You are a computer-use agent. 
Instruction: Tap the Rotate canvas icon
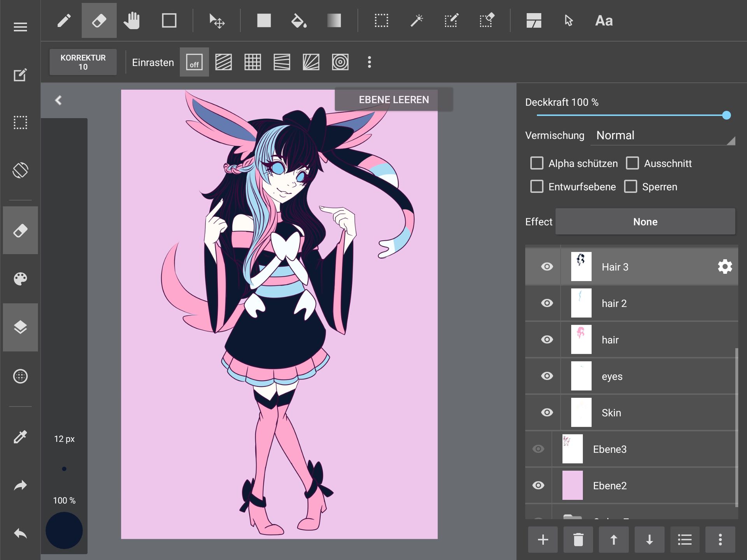pos(20,170)
